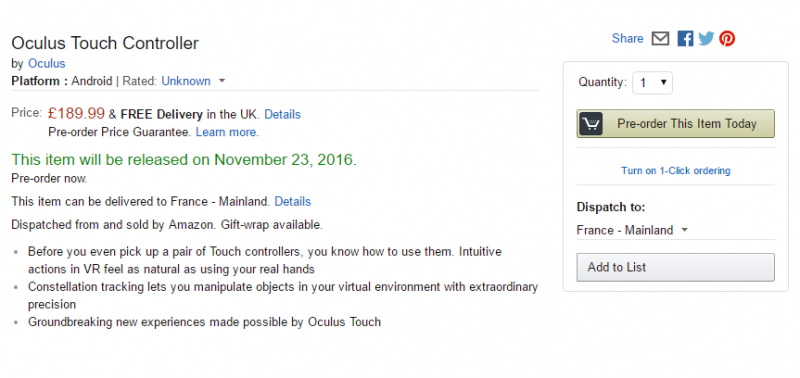
Task: Open the France - Mainland dispatch dropdown
Action: click(632, 230)
